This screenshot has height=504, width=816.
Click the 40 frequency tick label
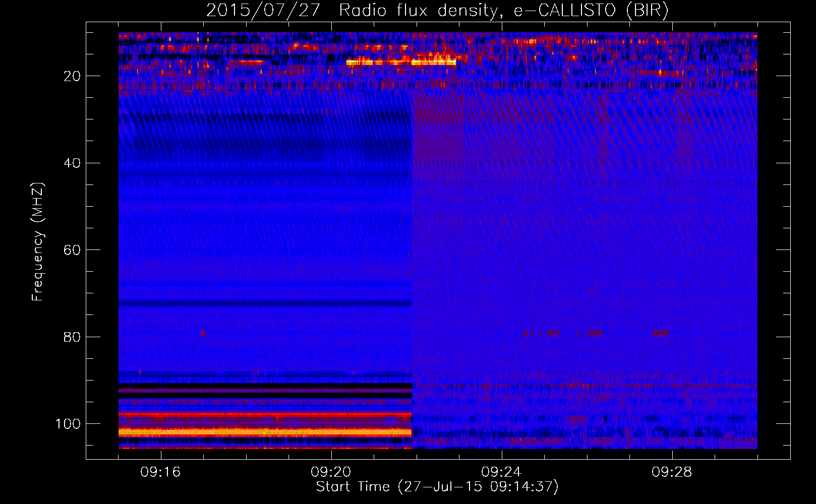(73, 163)
